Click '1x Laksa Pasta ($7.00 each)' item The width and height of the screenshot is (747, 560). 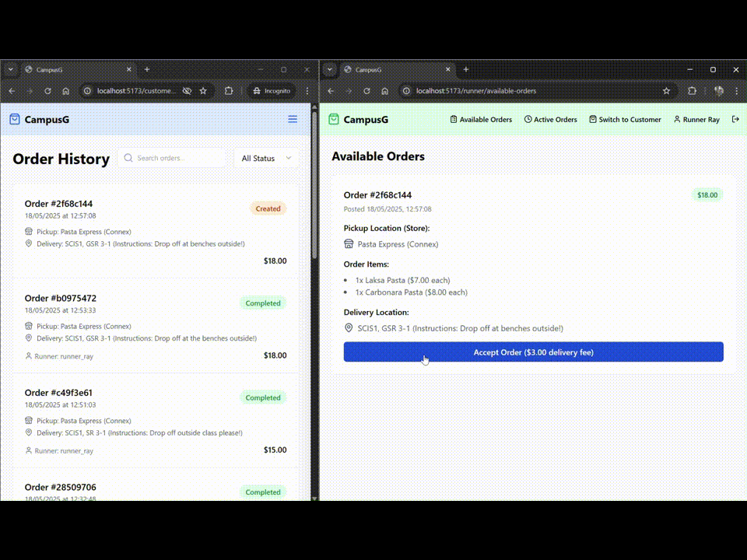[402, 280]
